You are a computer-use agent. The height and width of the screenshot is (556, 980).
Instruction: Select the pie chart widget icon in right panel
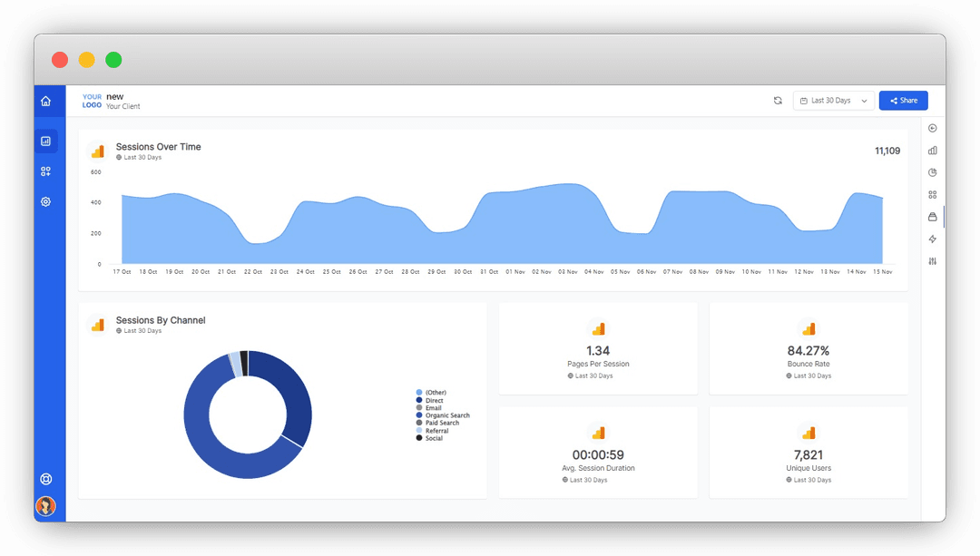(933, 172)
